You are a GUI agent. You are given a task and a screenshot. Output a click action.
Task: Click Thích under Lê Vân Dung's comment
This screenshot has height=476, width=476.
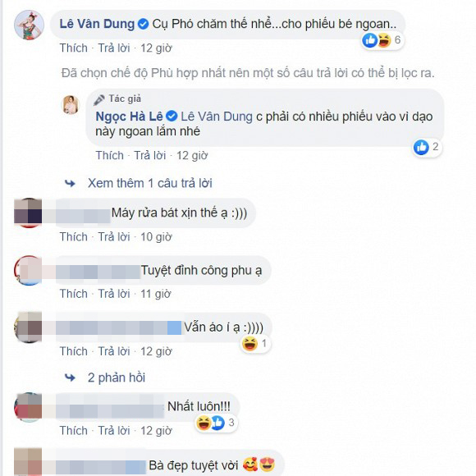point(74,48)
